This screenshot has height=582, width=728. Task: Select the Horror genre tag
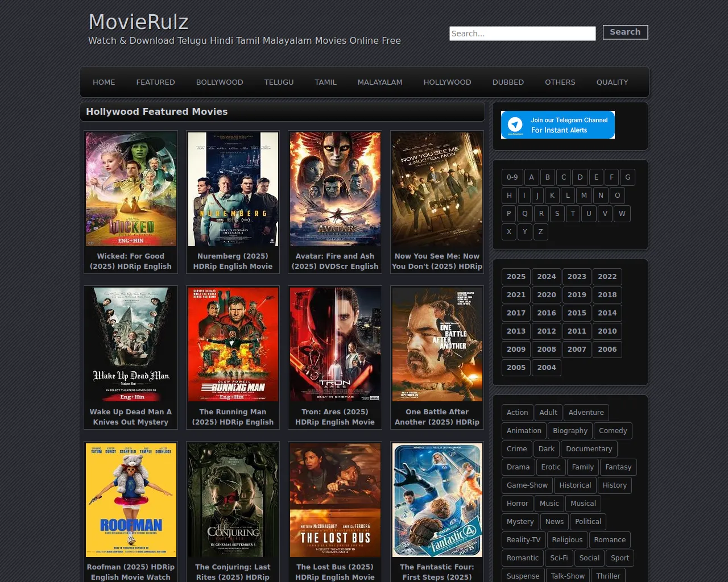518,504
